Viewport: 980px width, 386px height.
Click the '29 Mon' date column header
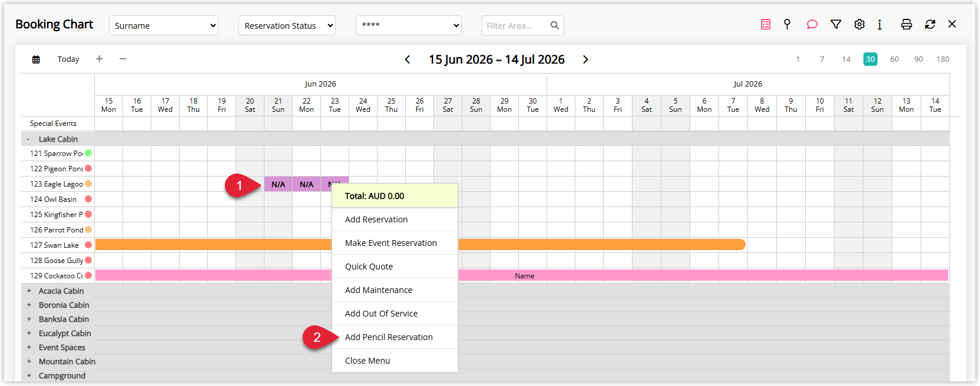click(505, 105)
